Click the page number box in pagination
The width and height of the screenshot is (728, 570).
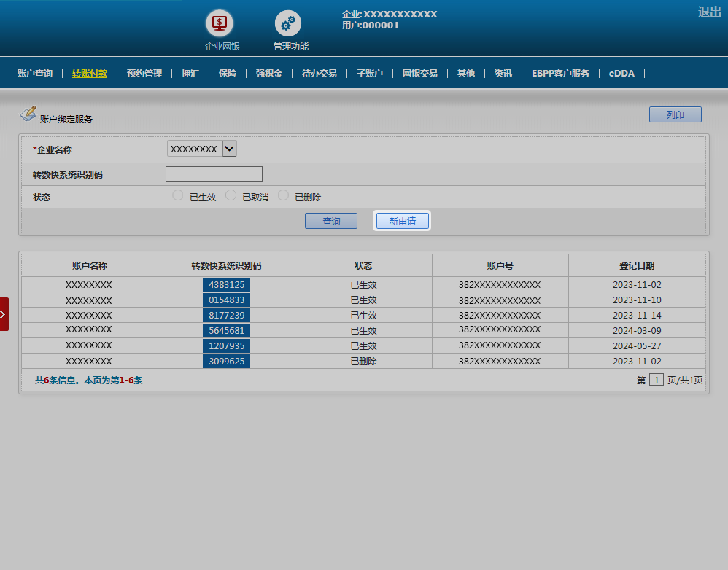click(657, 380)
